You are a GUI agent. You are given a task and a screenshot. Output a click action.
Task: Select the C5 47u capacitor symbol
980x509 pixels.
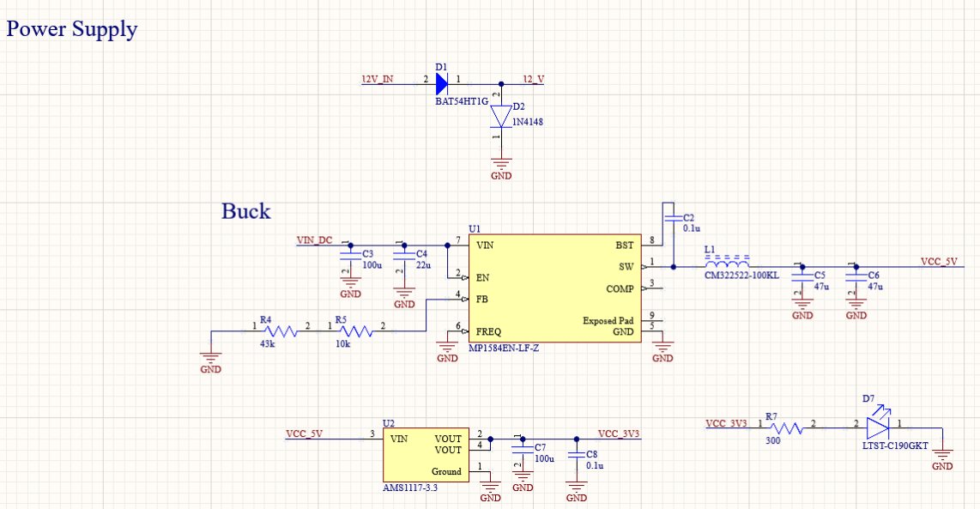802,276
